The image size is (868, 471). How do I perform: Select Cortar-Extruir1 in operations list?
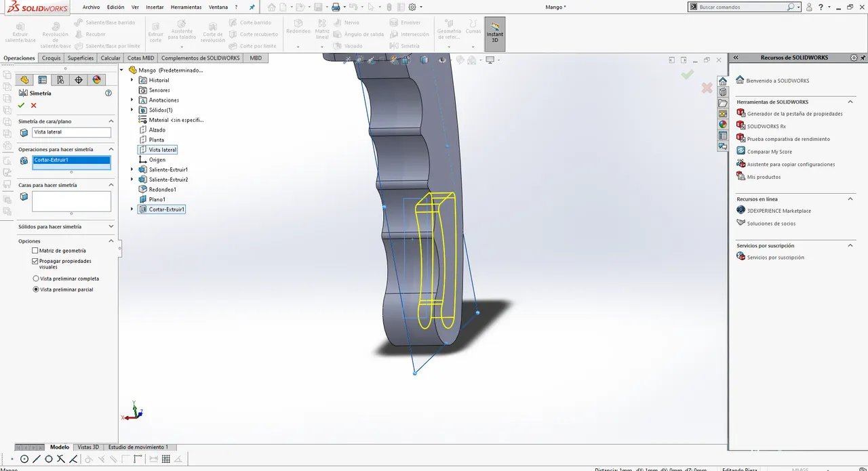[x=71, y=160]
